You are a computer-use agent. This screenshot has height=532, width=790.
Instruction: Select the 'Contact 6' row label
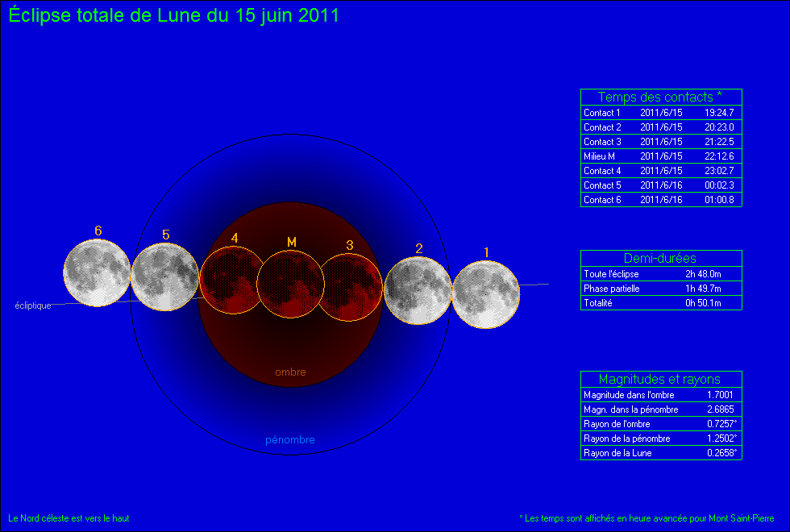[602, 200]
